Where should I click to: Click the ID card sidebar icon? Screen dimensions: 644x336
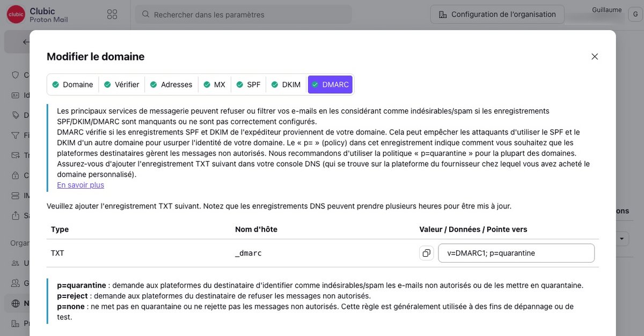(x=16, y=95)
